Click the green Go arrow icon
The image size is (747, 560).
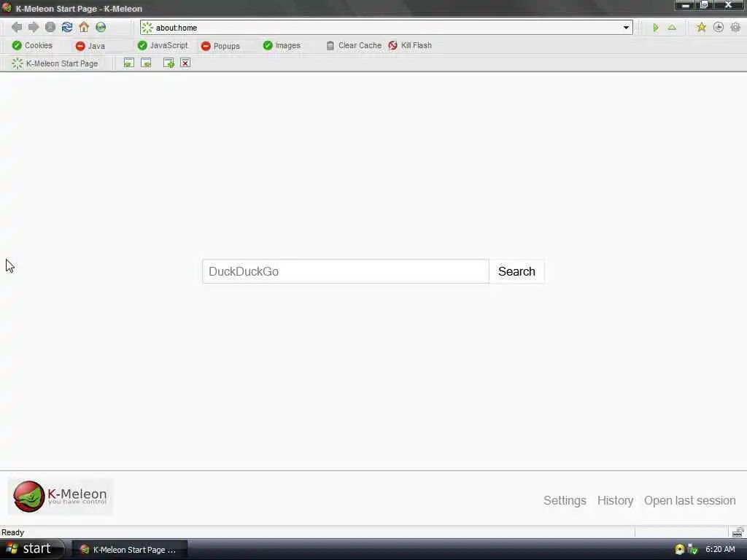pos(656,28)
